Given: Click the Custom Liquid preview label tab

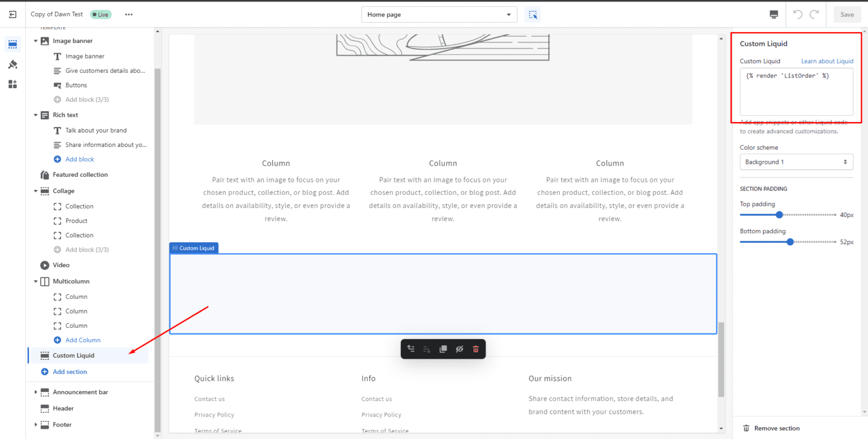Looking at the screenshot, I should [x=194, y=248].
